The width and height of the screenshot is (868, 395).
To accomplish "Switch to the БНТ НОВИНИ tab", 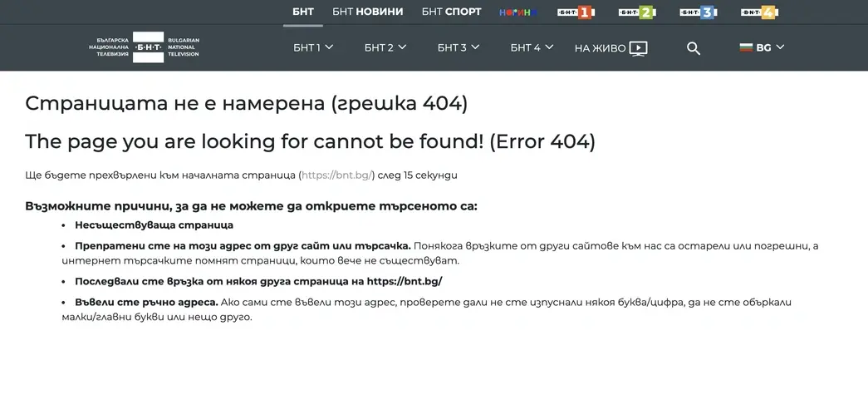I will (x=367, y=12).
